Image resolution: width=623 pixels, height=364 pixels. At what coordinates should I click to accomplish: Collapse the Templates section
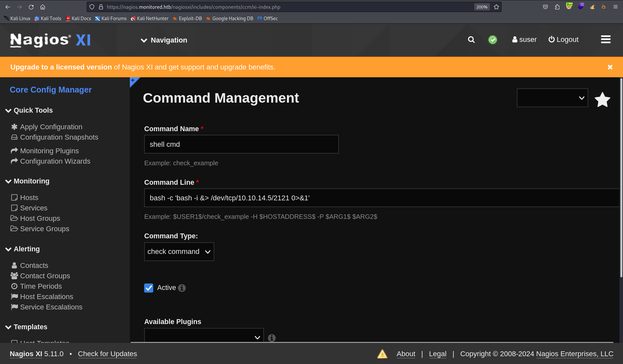click(x=27, y=327)
